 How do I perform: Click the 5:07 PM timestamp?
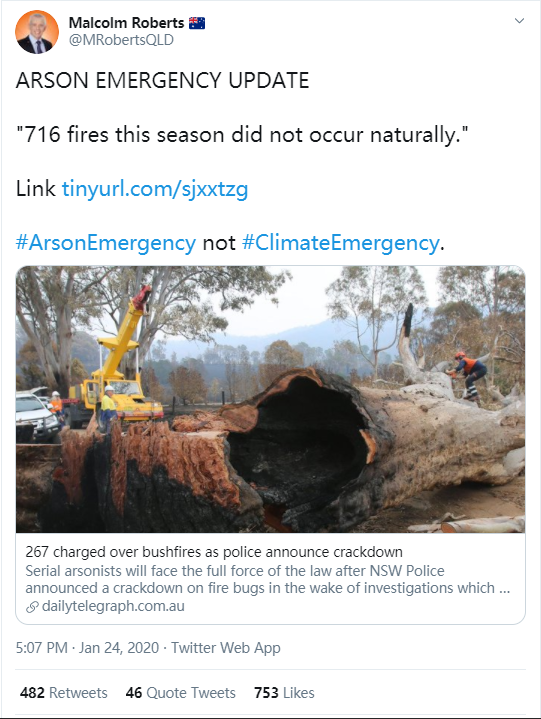42,647
